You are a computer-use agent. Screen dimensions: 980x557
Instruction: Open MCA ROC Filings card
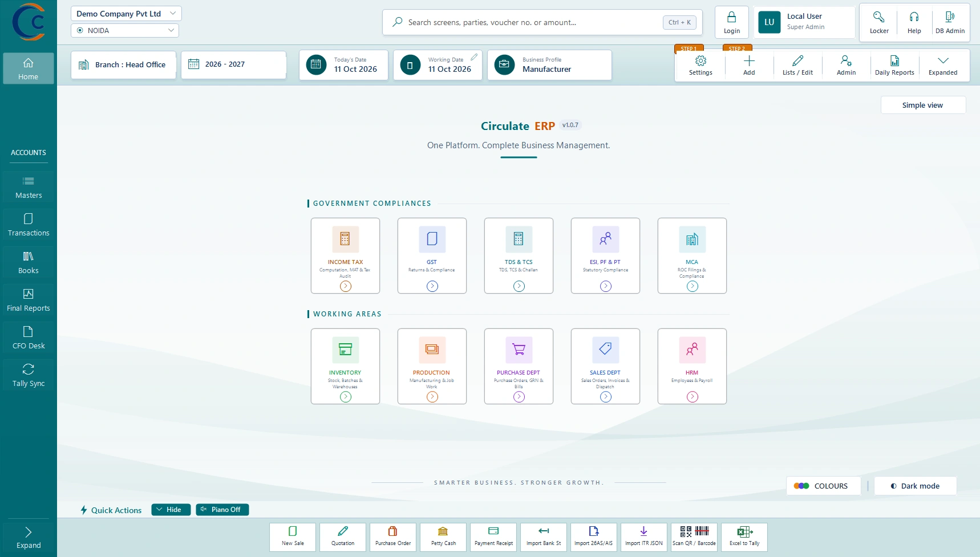(692, 255)
